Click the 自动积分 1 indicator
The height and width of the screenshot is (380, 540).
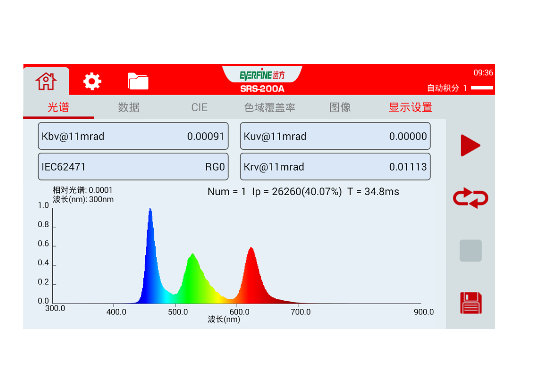(x=460, y=88)
